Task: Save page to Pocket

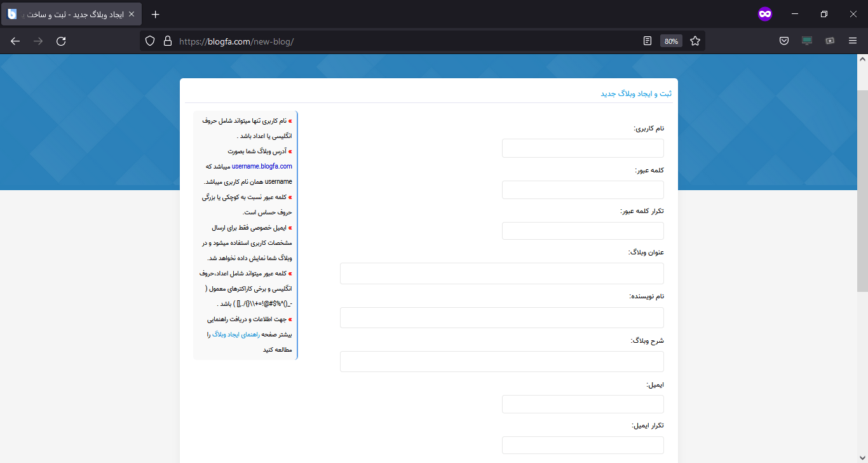Action: pos(785,41)
